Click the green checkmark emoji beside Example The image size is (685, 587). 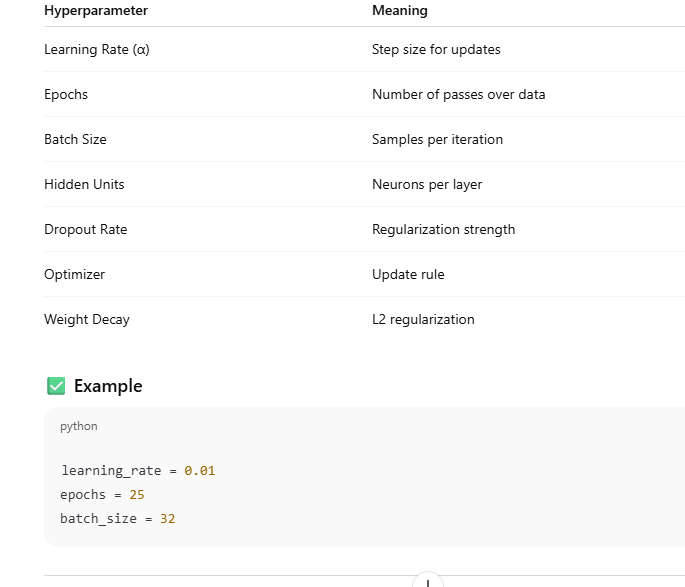tap(56, 386)
